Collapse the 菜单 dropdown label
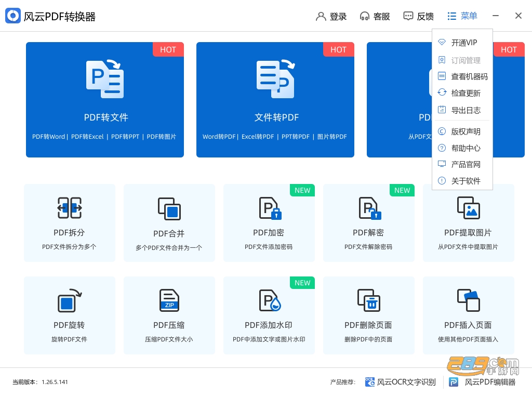532x396 pixels. tap(469, 16)
